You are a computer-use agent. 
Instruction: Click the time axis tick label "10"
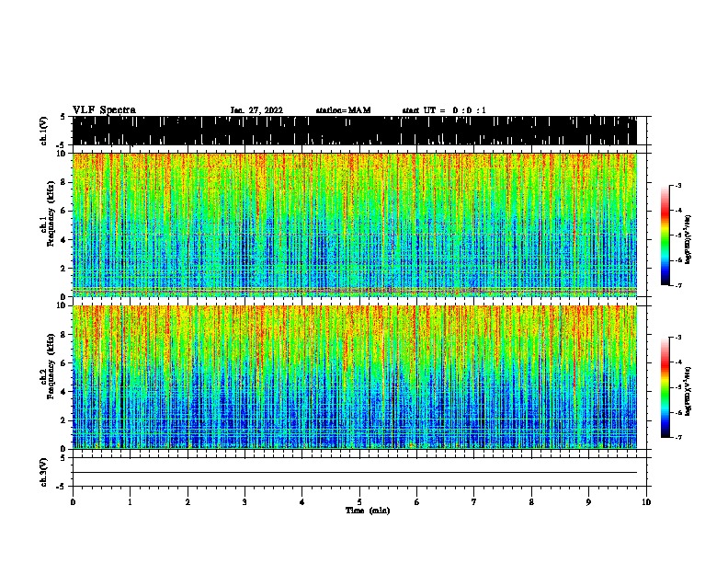click(x=646, y=502)
